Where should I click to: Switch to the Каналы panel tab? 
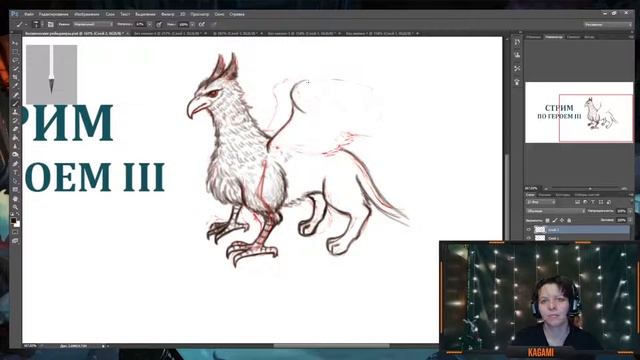coord(544,195)
